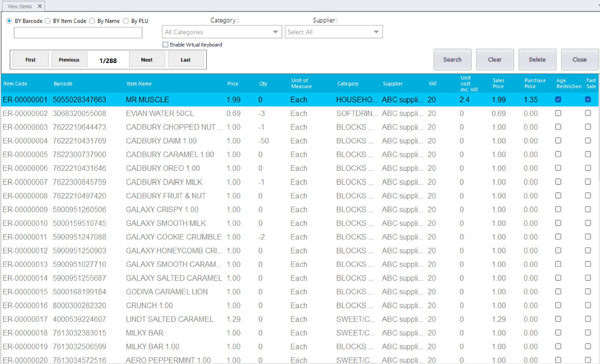The height and width of the screenshot is (364, 600).
Task: Open the Supplier Select All dropdown
Action: (x=334, y=32)
